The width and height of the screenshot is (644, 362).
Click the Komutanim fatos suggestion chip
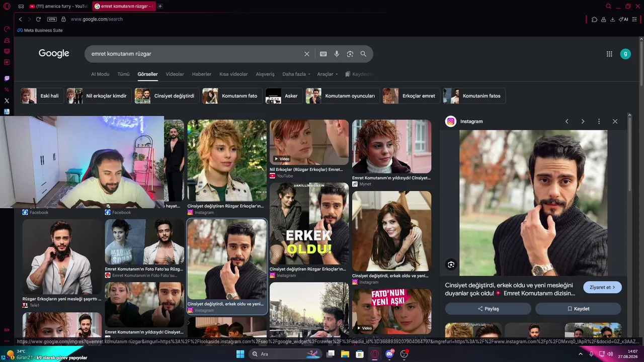tap(474, 96)
